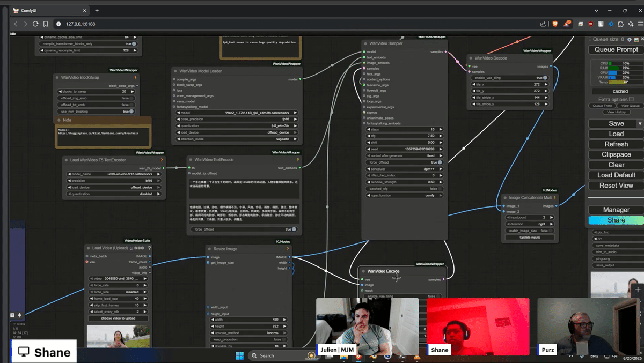Open model_name dropdown umt5-xxl-enc-bf16
This screenshot has width=644, height=363.
click(x=114, y=174)
